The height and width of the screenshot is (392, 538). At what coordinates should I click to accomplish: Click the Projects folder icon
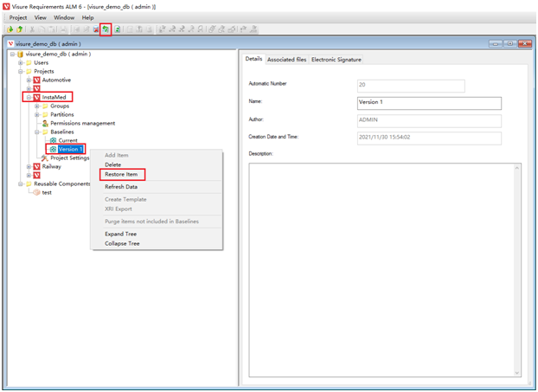(29, 72)
